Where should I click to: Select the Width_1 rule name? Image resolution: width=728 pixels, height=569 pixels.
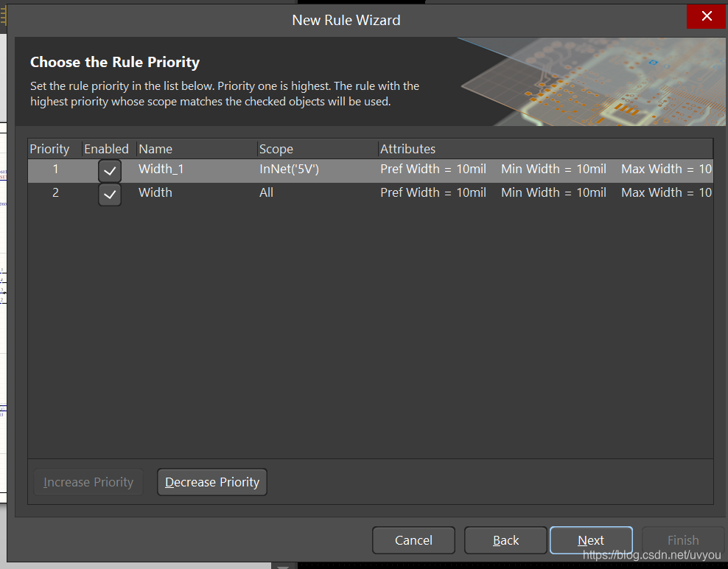[x=161, y=170]
